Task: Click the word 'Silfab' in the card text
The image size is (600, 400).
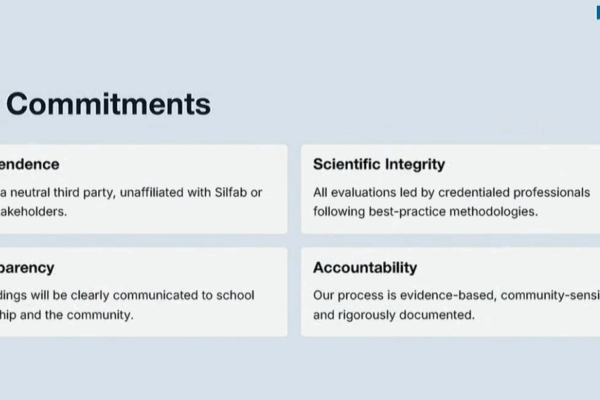Action: tap(231, 192)
